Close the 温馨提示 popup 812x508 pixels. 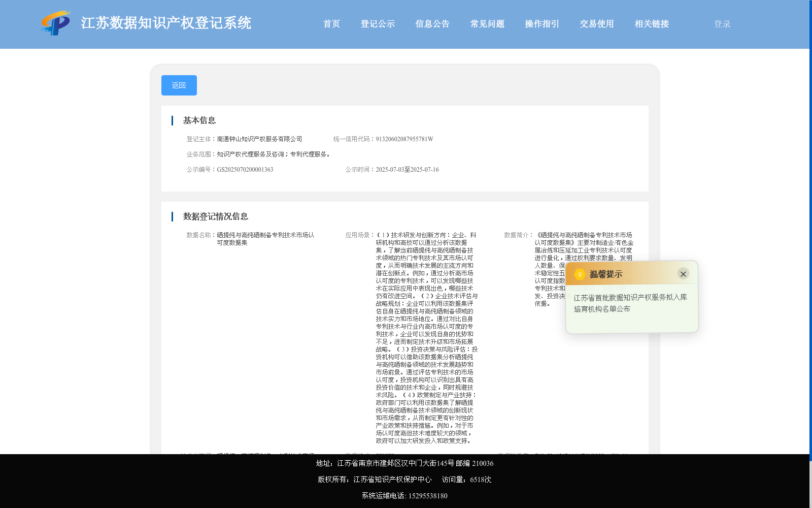683,274
